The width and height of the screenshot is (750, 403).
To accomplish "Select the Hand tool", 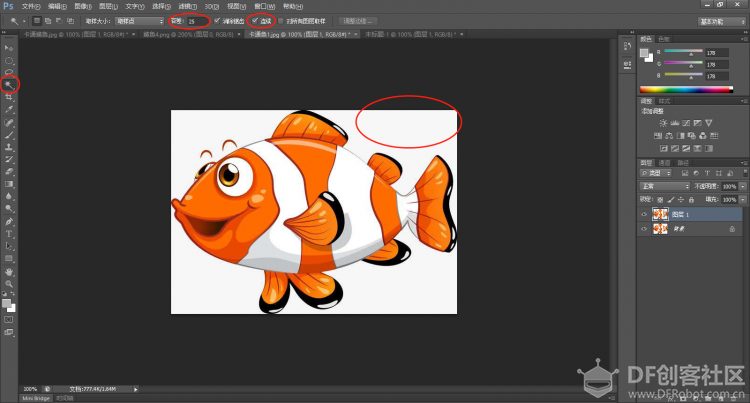I will 9,272.
